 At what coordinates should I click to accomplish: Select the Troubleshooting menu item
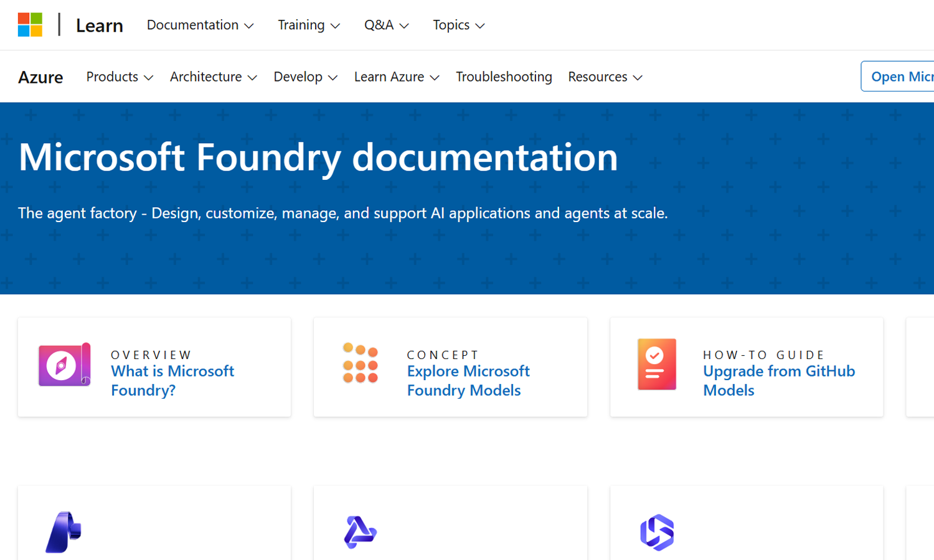(x=504, y=77)
